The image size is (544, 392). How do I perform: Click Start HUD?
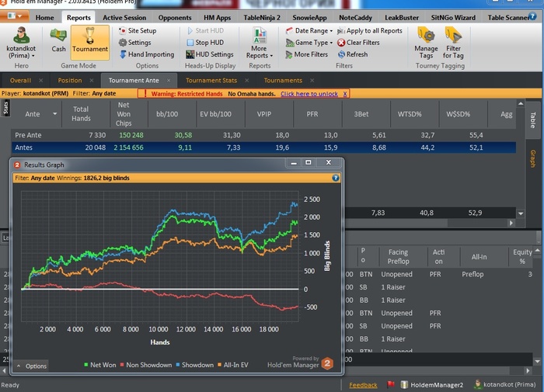(205, 30)
